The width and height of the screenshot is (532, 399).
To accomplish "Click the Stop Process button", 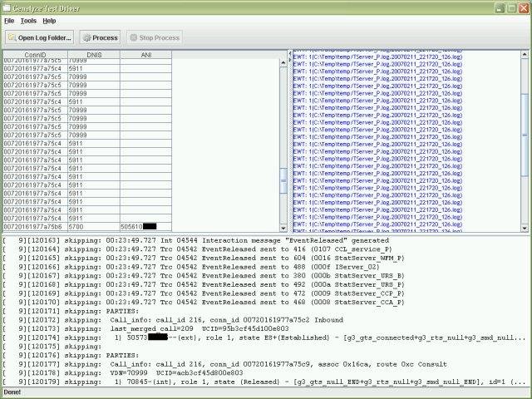I will pyautogui.click(x=155, y=37).
